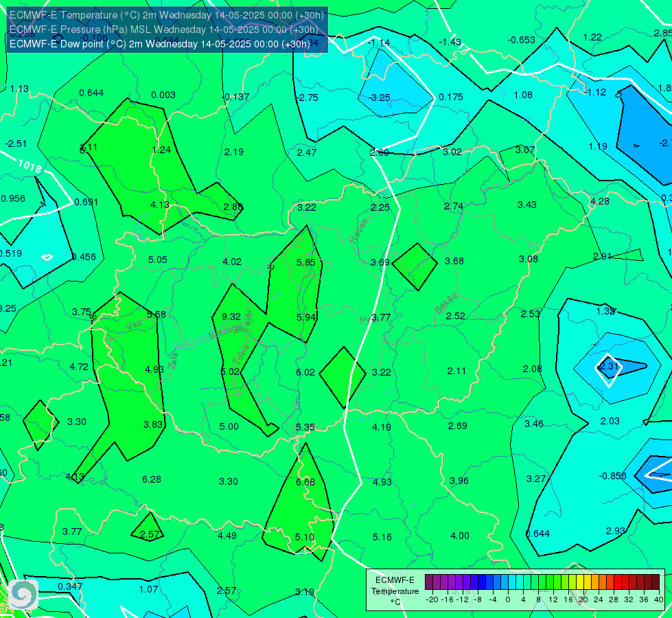Select the ECMWF-E Pressure MSL layer label
This screenshot has width=672, height=618.
164,30
